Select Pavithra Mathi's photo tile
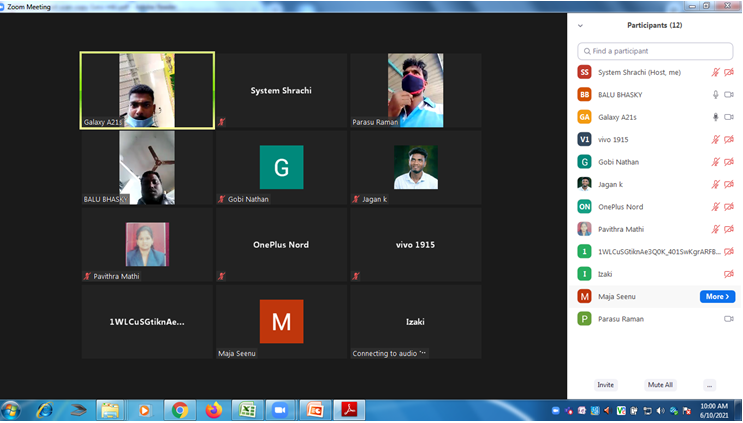 tap(147, 244)
